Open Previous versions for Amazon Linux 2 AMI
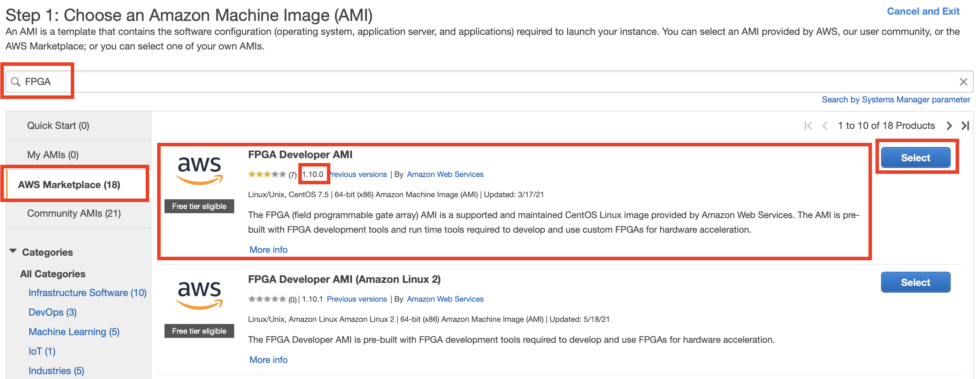The height and width of the screenshot is (379, 980). pyautogui.click(x=357, y=299)
